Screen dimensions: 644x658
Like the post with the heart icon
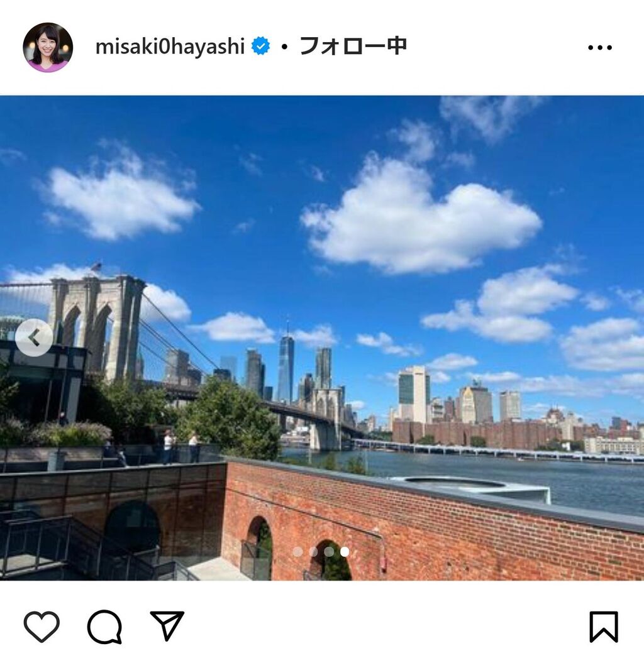[x=42, y=627]
